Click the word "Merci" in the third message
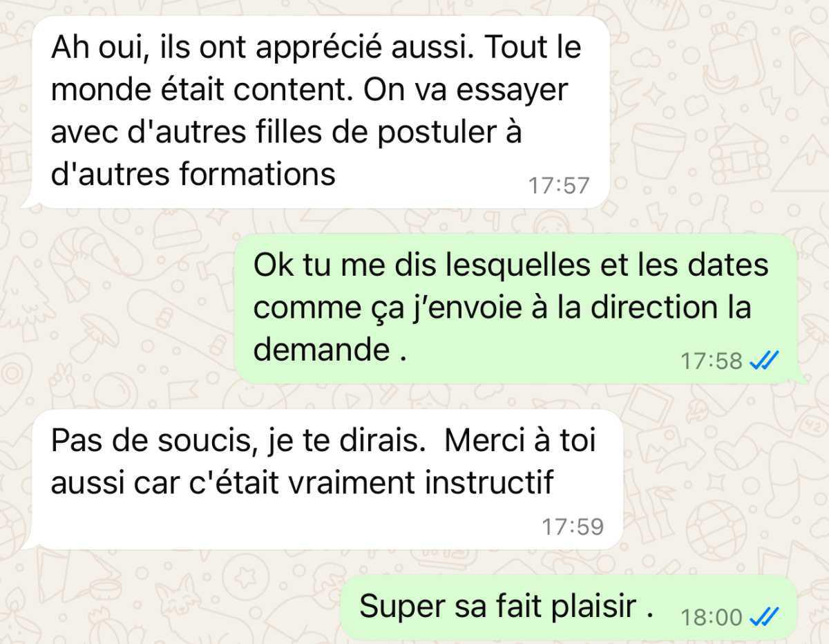The width and height of the screenshot is (829, 644). 480,441
